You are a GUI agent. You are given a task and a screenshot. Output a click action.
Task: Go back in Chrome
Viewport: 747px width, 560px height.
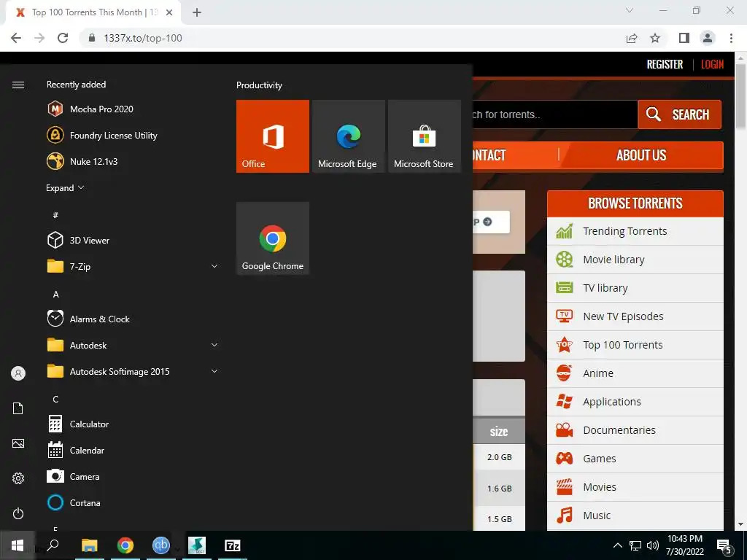coord(16,38)
